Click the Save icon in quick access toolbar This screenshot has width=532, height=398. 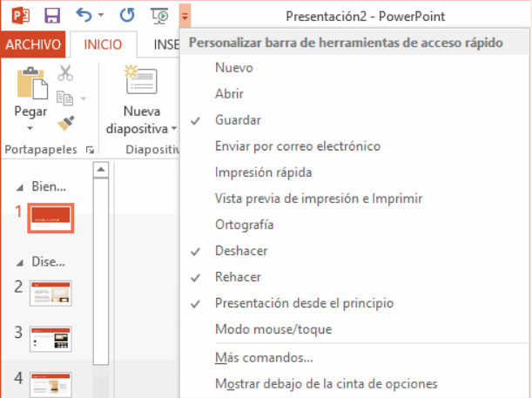pos(51,15)
